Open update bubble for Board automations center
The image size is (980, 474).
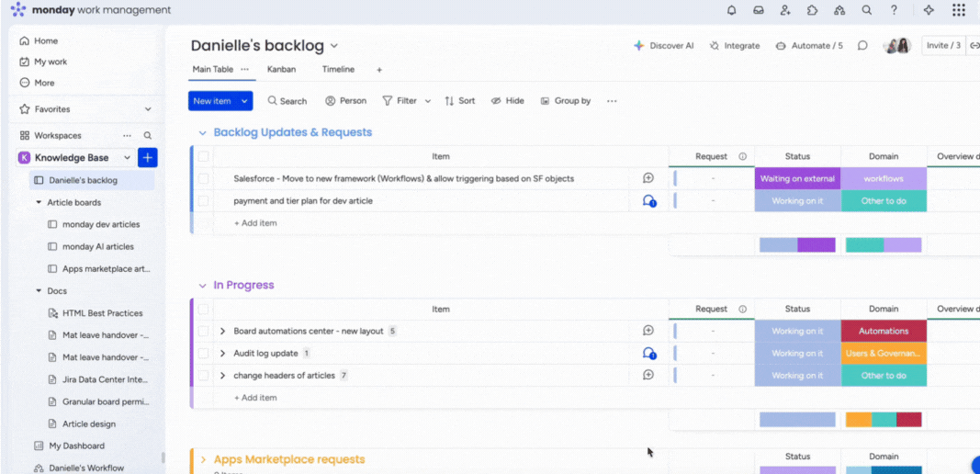[x=648, y=330]
